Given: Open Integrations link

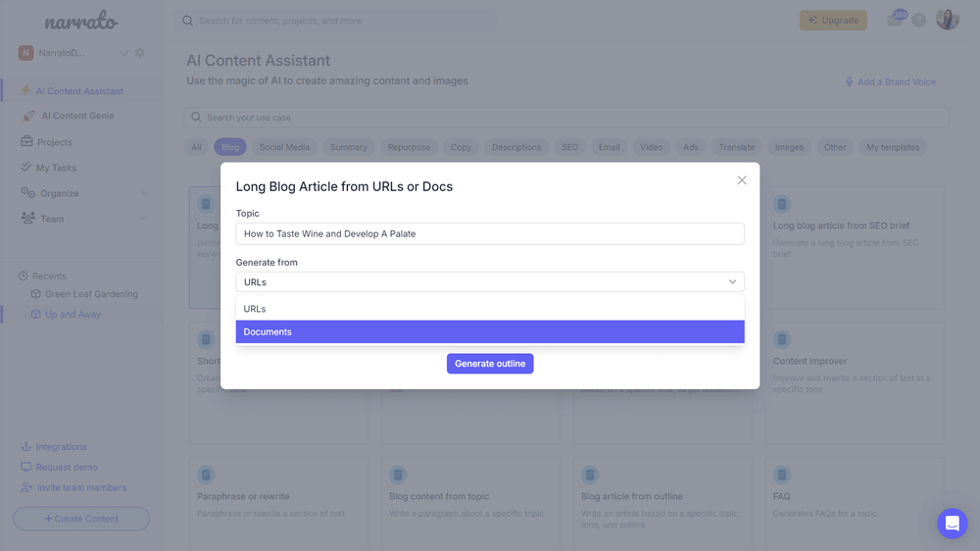Looking at the screenshot, I should tap(61, 446).
